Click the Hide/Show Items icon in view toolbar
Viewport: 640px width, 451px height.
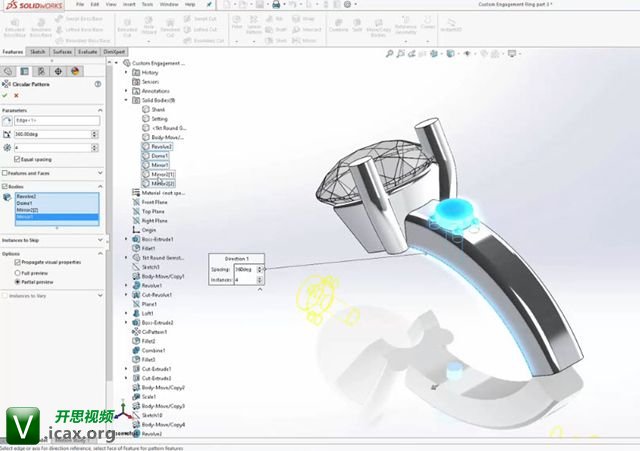point(467,53)
